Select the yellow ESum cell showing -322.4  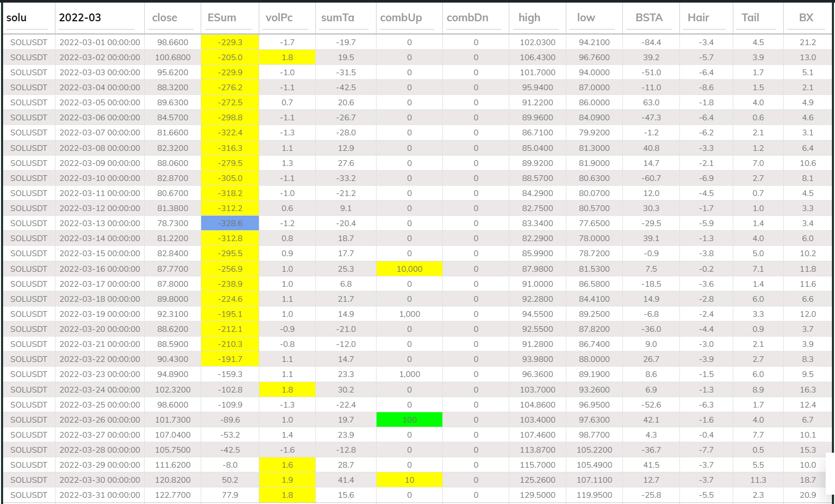(230, 133)
